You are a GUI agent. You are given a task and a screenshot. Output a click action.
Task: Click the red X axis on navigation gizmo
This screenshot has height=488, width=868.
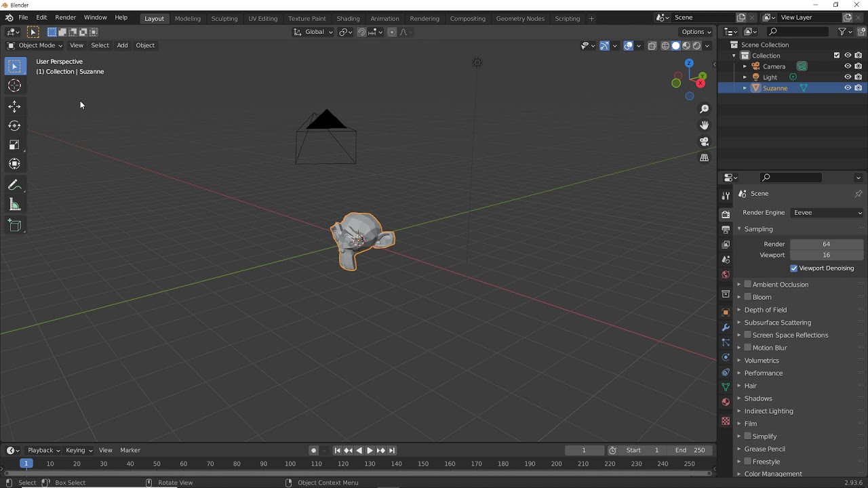click(x=701, y=83)
